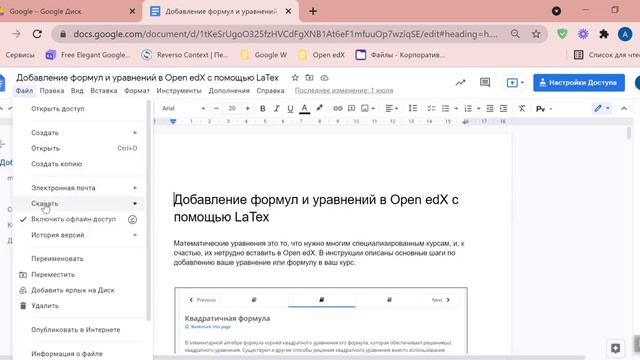Expand the Электронная почта submenu
This screenshot has width=640, height=360.
click(80, 188)
